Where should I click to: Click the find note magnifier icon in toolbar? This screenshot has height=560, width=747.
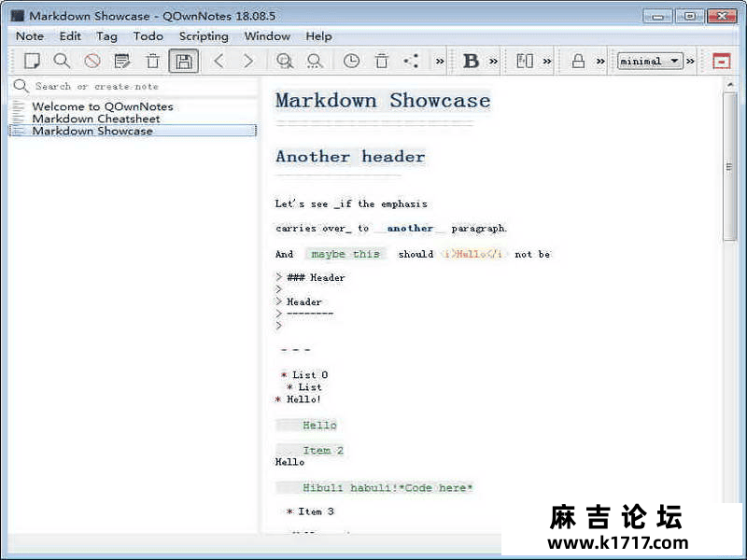pyautogui.click(x=62, y=61)
